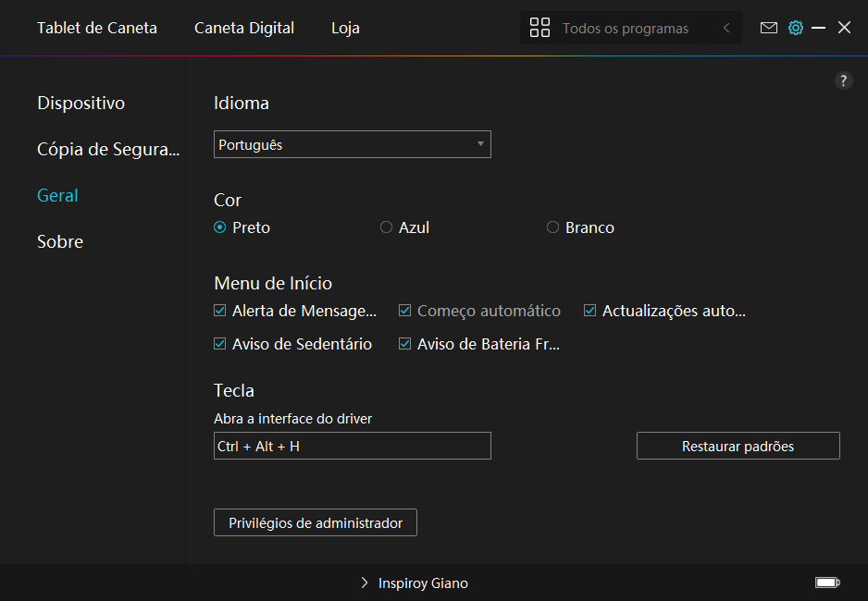868x601 pixels.
Task: Go to the Dispositivo section
Action: click(x=81, y=104)
